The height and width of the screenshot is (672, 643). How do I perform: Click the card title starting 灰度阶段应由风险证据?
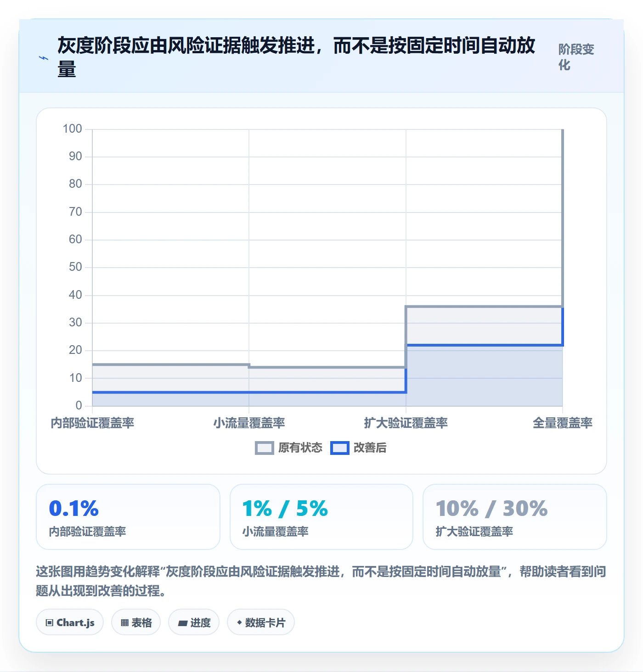(x=296, y=57)
